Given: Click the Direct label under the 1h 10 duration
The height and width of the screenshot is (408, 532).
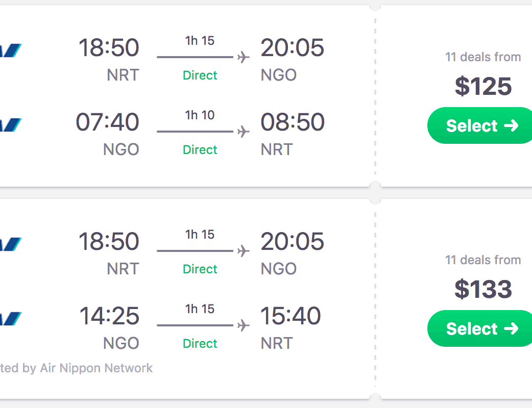Looking at the screenshot, I should (200, 150).
